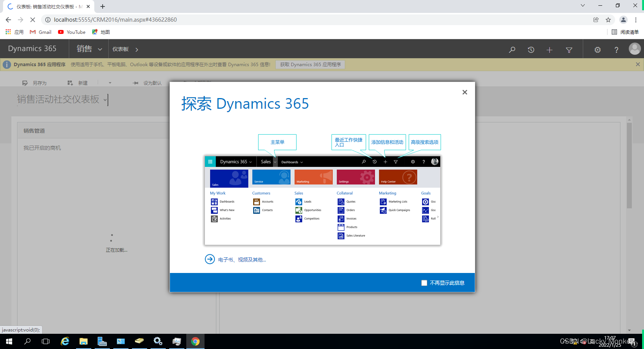Viewport: 644px width, 349px height.
Task: Open recent items history icon
Action: tap(531, 50)
